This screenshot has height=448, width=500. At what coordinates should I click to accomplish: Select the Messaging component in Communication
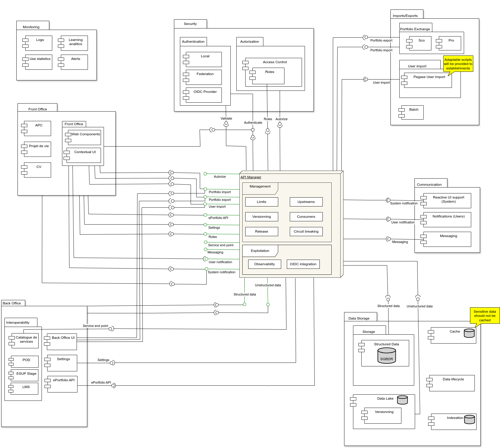[x=446, y=239]
